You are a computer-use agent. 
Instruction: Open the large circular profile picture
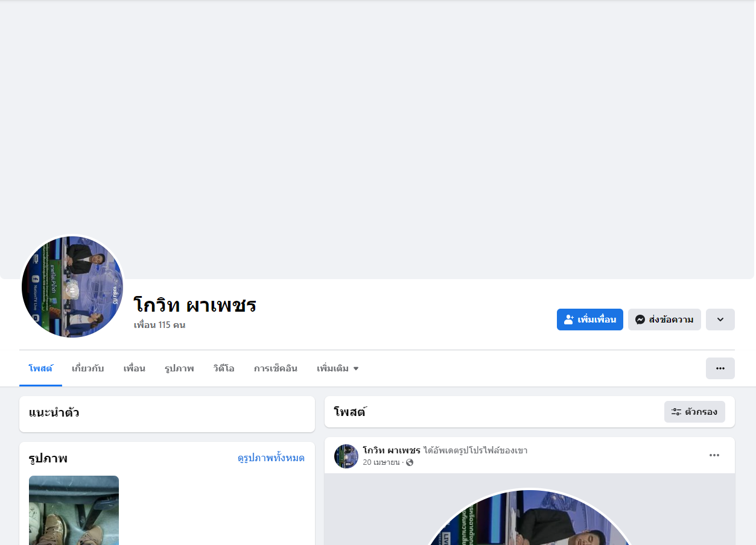click(72, 287)
